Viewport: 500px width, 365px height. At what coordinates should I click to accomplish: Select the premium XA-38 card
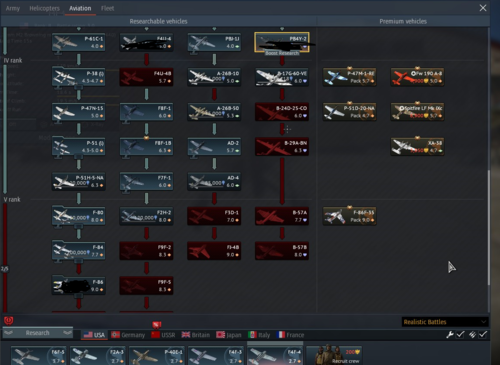(417, 146)
